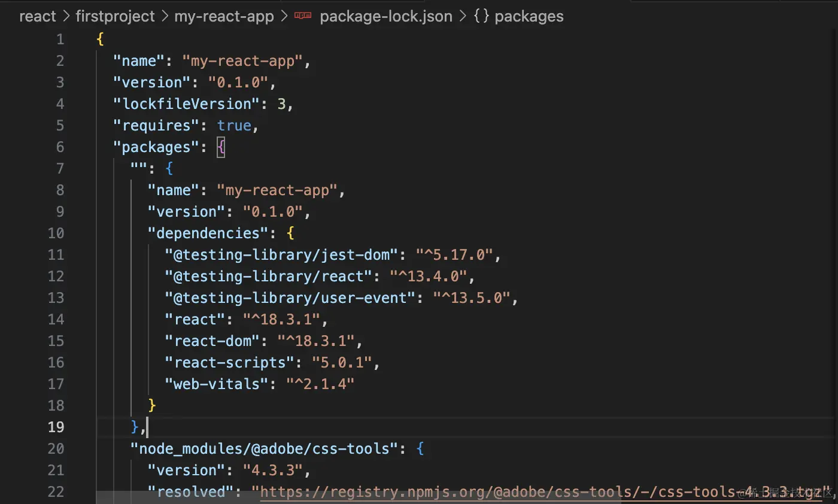Click "@testing-library/user-event" dependency name
838x504 pixels.
click(x=290, y=297)
